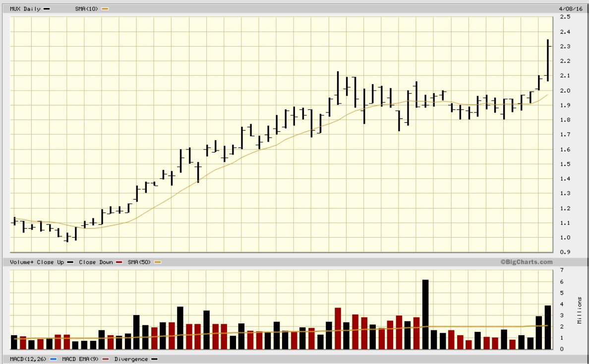589x364 pixels.
Task: Click the 0.9 price axis label
Action: click(x=565, y=252)
